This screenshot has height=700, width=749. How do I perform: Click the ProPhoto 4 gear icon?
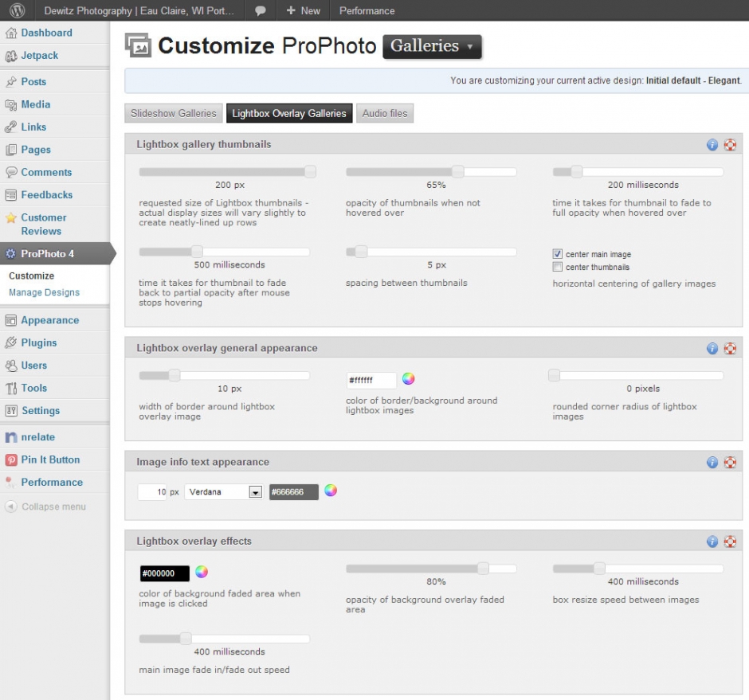pos(10,253)
